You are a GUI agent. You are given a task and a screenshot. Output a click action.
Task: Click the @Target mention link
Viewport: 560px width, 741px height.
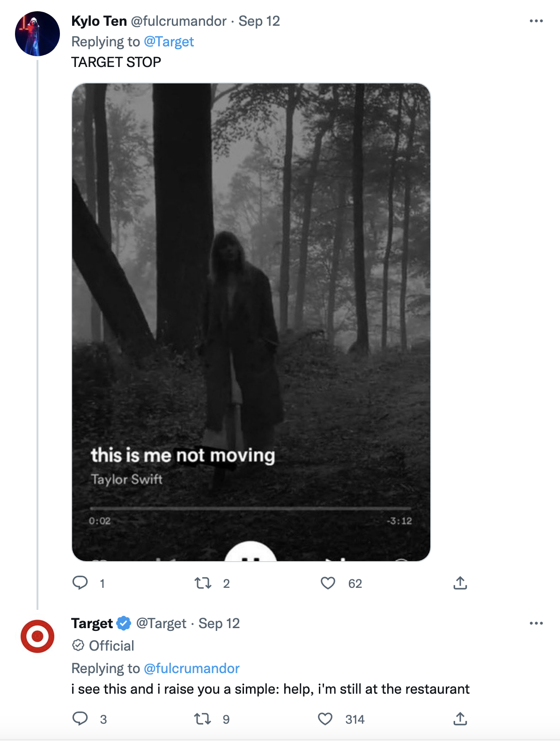pos(169,42)
